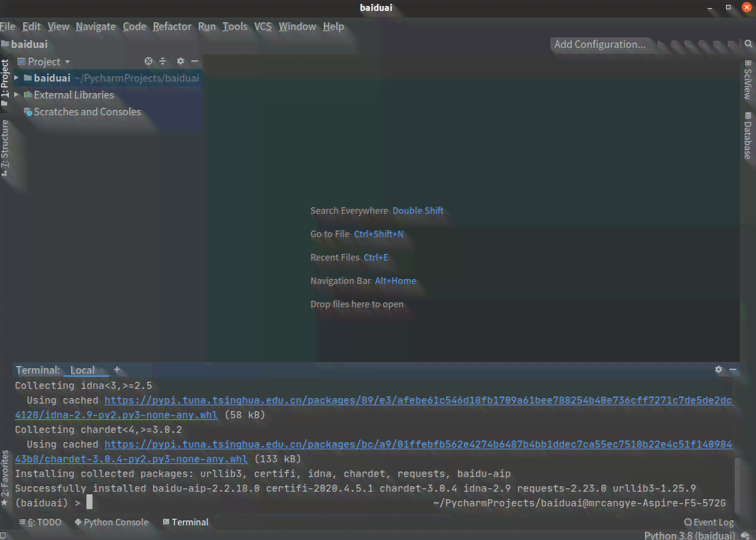Open the Event Log panel
The width and height of the screenshot is (756, 540).
pos(709,522)
